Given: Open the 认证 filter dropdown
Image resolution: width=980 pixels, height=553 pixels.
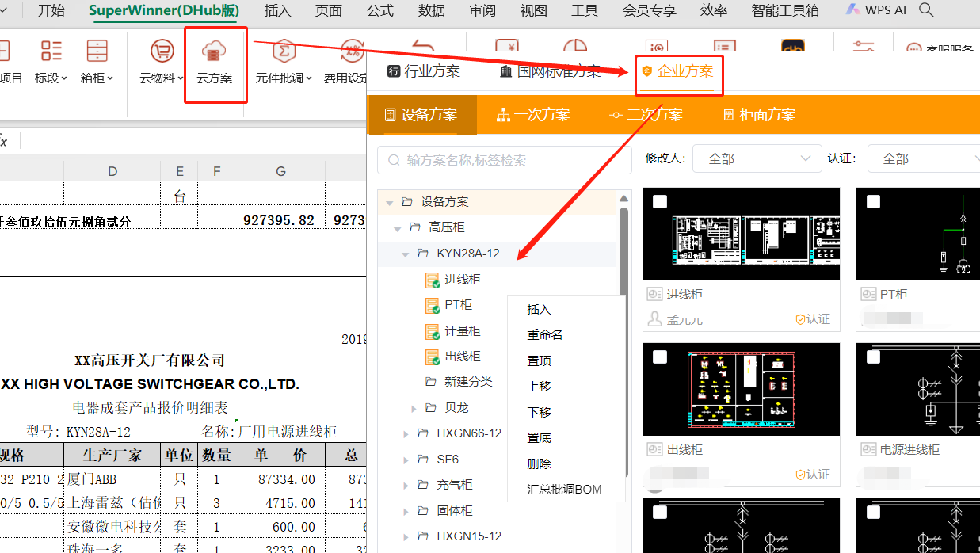Looking at the screenshot, I should click(x=924, y=159).
